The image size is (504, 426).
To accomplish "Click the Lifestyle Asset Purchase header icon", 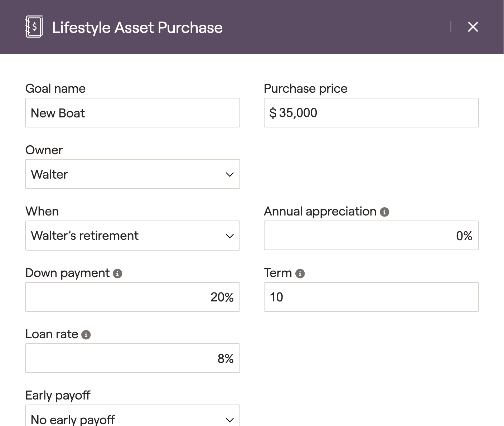I will click(x=34, y=27).
